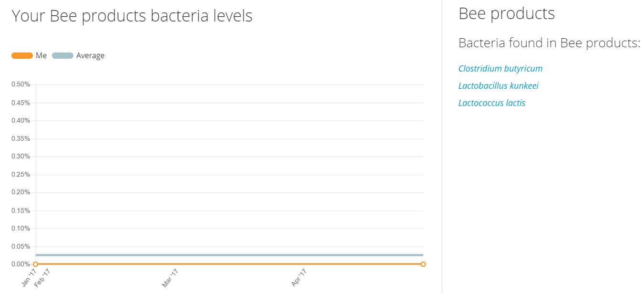Click the Mar '17 x-axis label

pyautogui.click(x=170, y=278)
